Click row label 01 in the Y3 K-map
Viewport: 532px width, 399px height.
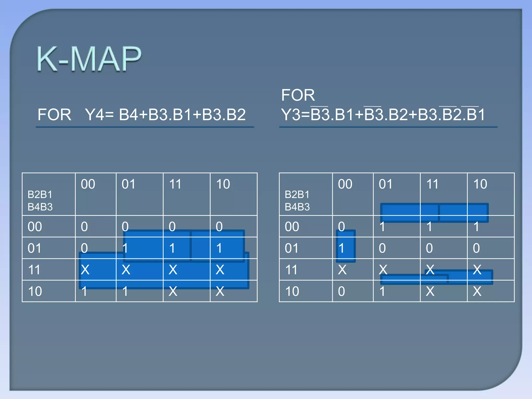306,248
